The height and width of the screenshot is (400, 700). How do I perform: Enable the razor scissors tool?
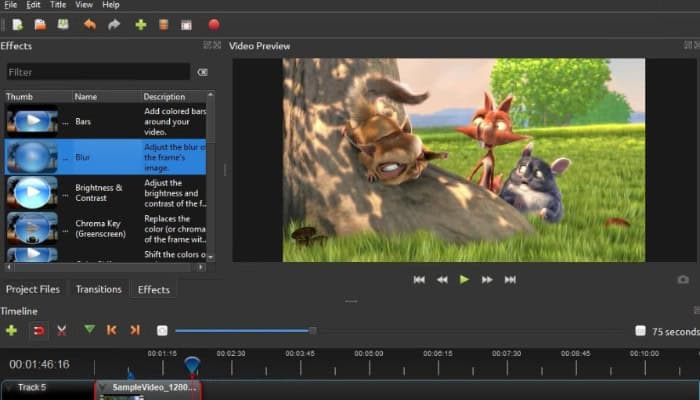(x=62, y=330)
